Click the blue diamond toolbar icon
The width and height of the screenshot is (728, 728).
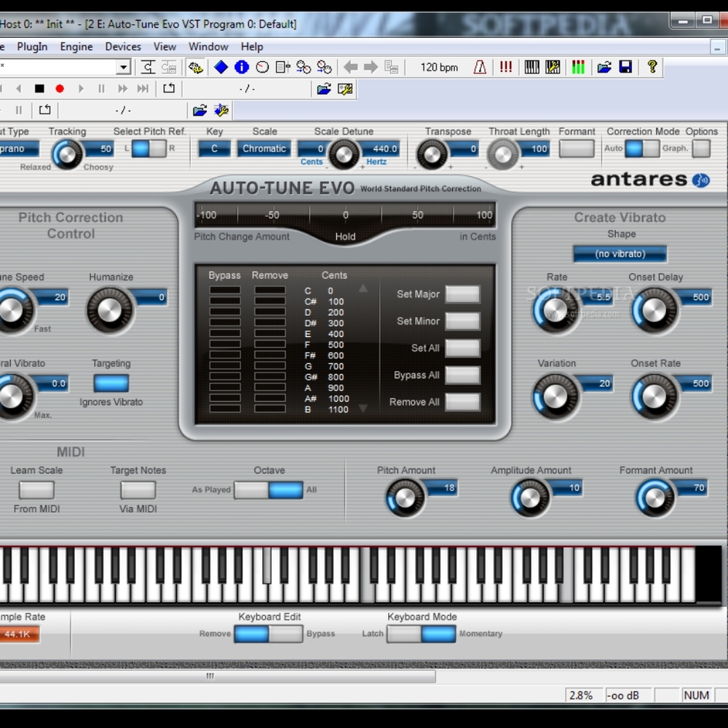[221, 67]
